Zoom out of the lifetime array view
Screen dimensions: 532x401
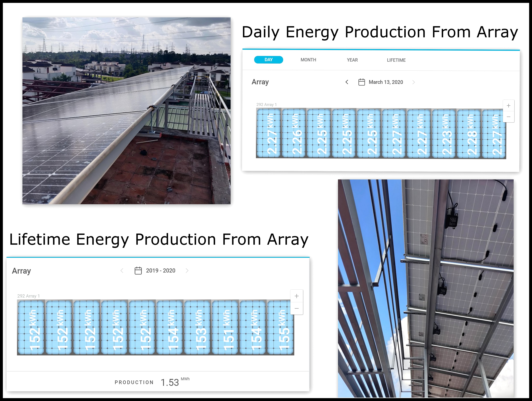297,308
